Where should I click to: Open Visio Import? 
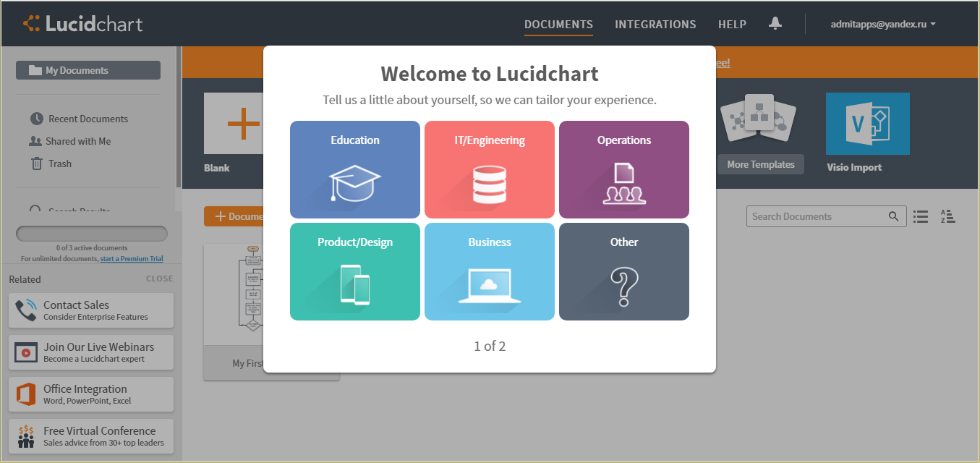click(x=867, y=124)
